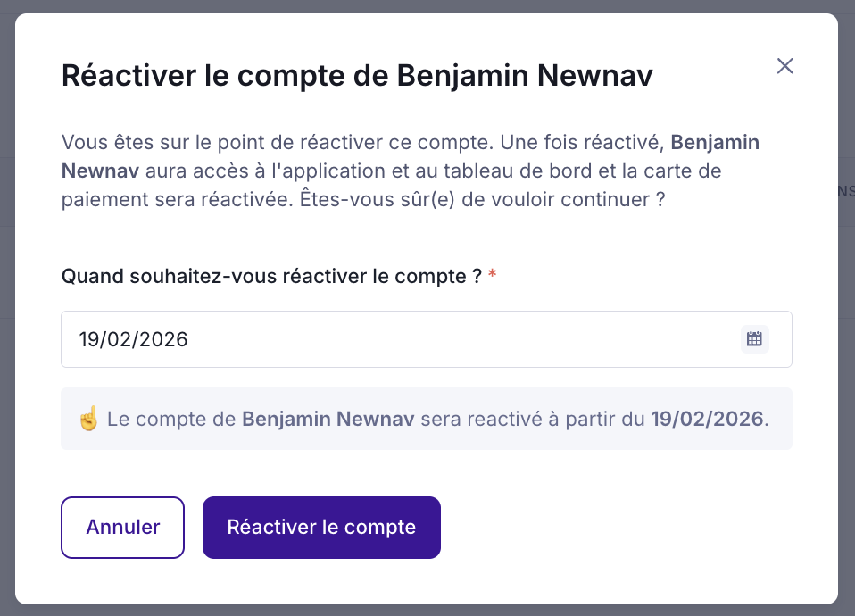Cancel the account reactivation

(x=122, y=527)
